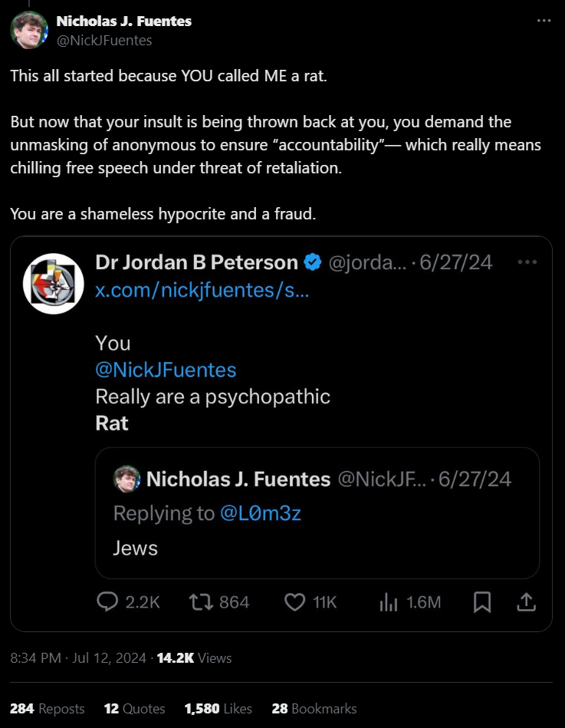Image resolution: width=565 pixels, height=728 pixels.
Task: Open the @L0m3z reply mention link
Action: [260, 513]
